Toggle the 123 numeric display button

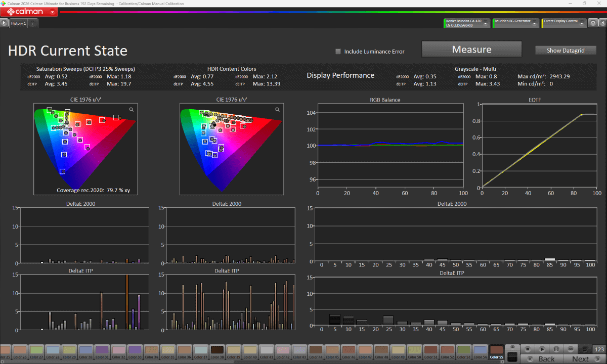[x=599, y=349]
